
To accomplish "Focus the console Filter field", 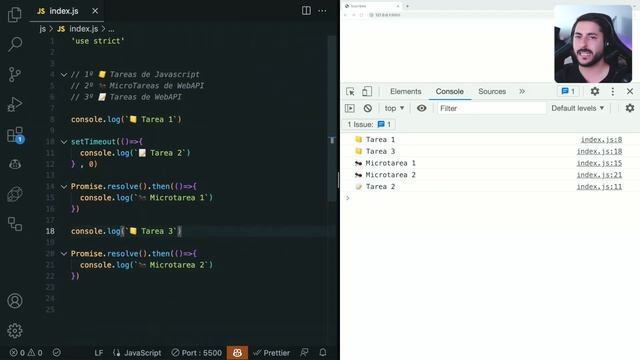I will [491, 108].
